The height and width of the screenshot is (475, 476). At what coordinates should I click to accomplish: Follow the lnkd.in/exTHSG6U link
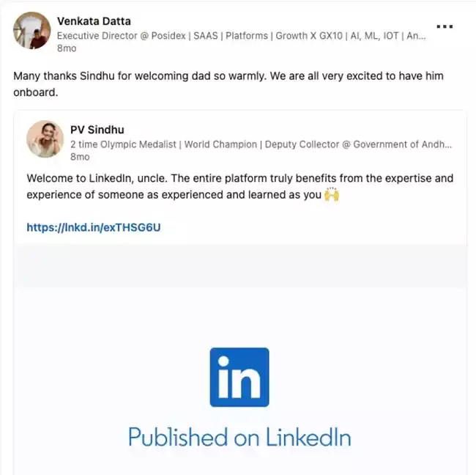93,227
